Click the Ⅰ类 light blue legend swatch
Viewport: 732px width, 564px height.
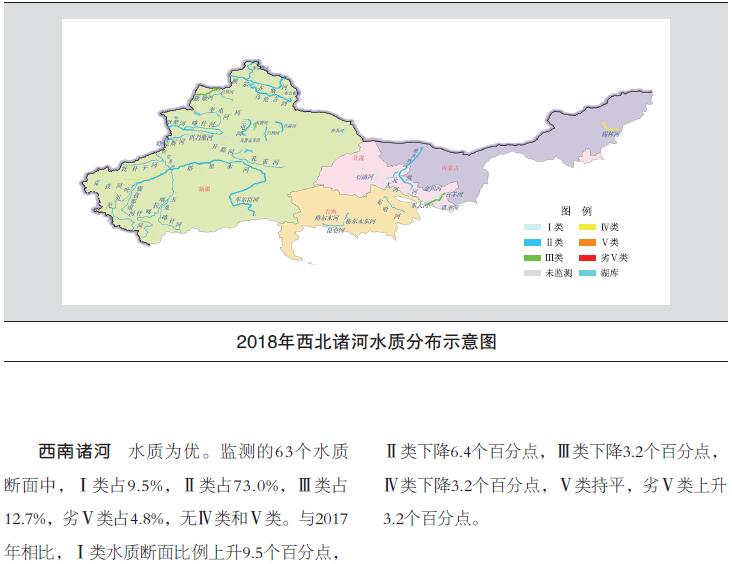534,228
